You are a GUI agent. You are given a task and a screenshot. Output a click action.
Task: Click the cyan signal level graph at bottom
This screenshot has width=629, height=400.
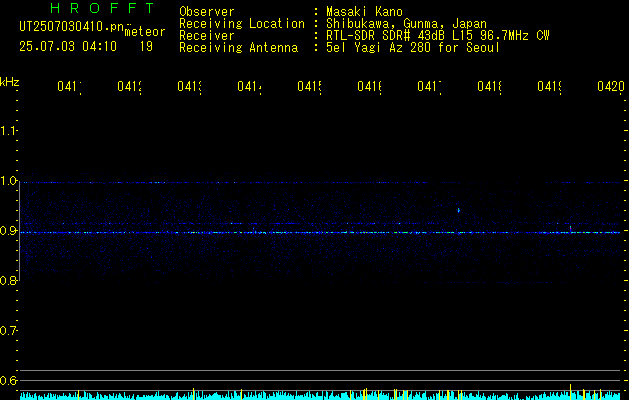tap(320, 395)
